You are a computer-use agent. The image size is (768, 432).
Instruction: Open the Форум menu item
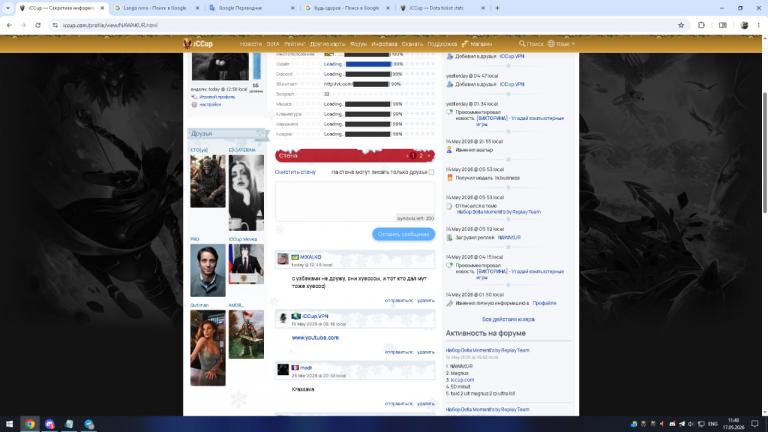coord(359,44)
